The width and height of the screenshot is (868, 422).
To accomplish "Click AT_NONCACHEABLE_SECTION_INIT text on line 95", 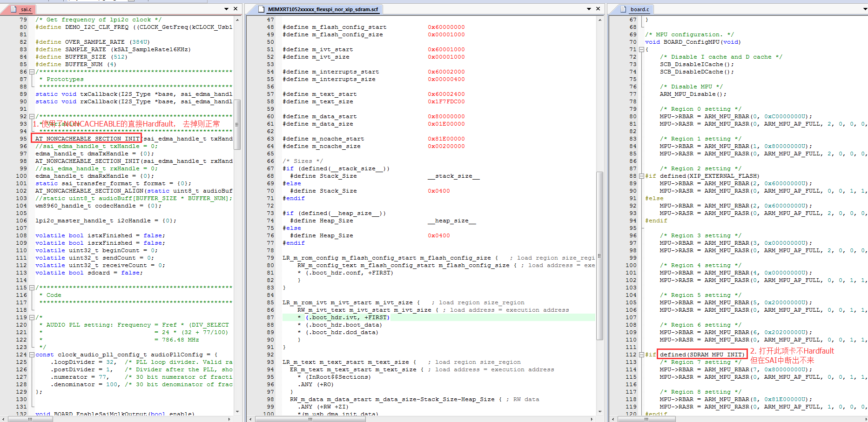I will pos(87,139).
